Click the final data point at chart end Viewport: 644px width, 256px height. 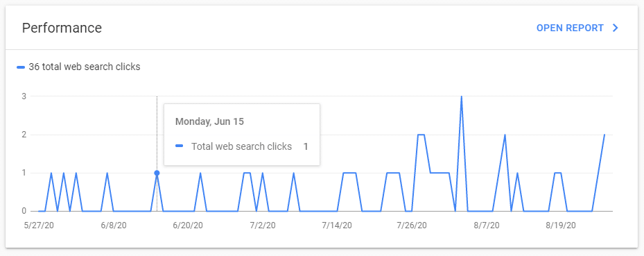pos(604,135)
